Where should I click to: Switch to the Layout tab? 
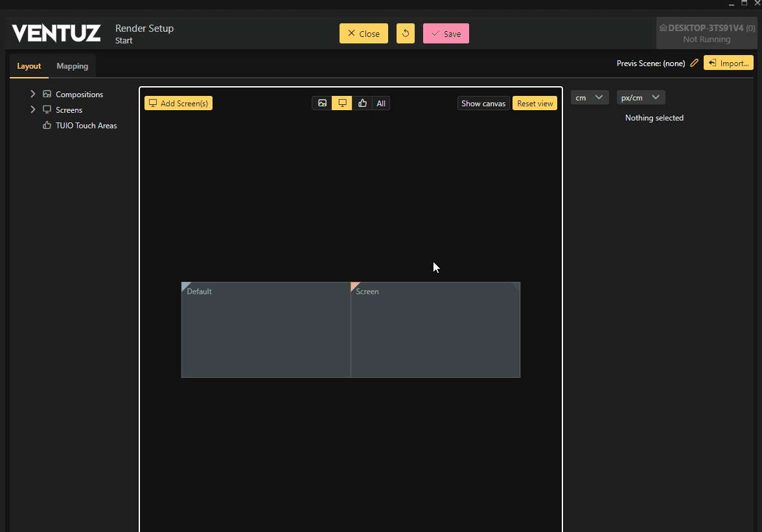pyautogui.click(x=29, y=66)
